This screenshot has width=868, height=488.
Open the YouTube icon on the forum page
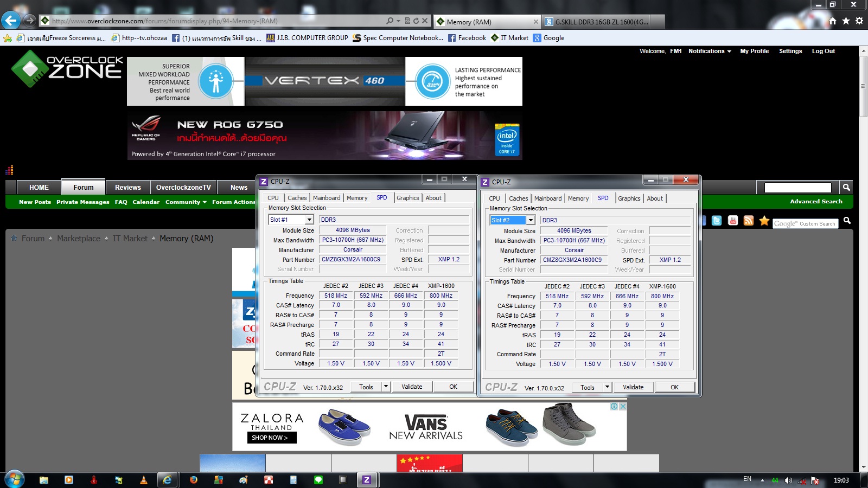coord(733,221)
